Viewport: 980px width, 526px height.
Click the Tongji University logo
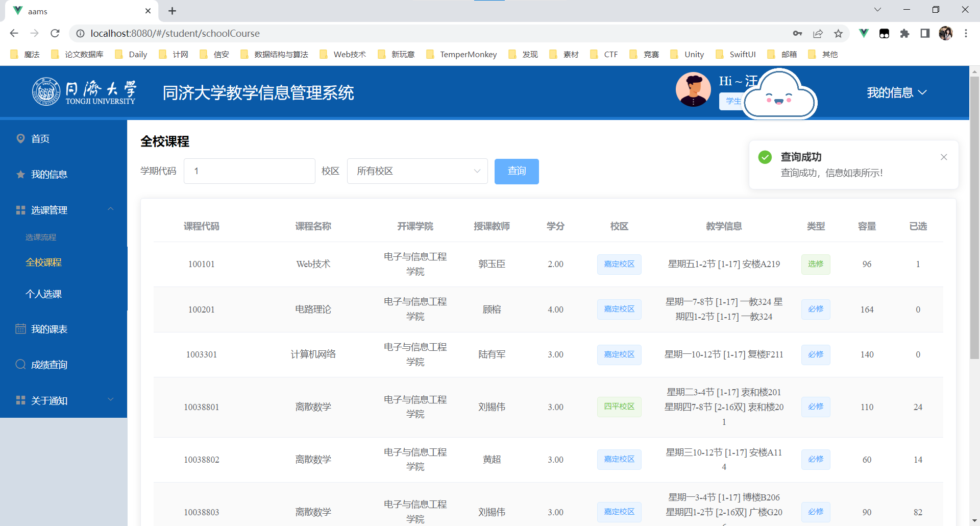84,92
